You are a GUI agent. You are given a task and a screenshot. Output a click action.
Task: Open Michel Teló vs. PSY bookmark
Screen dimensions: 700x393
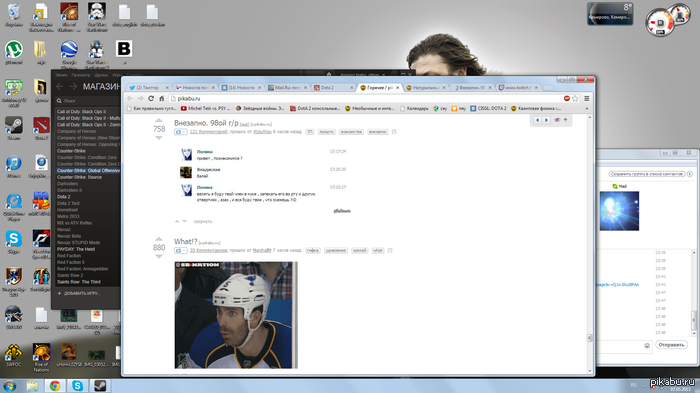205,109
